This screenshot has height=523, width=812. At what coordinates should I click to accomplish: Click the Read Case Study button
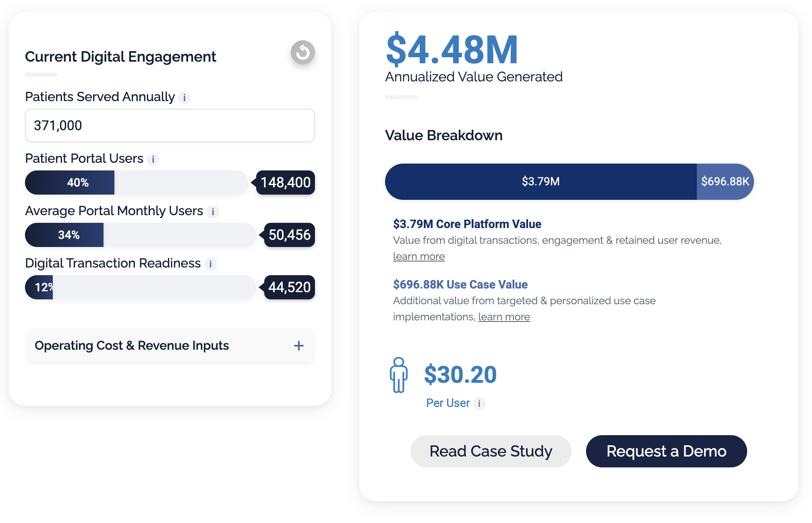click(491, 451)
